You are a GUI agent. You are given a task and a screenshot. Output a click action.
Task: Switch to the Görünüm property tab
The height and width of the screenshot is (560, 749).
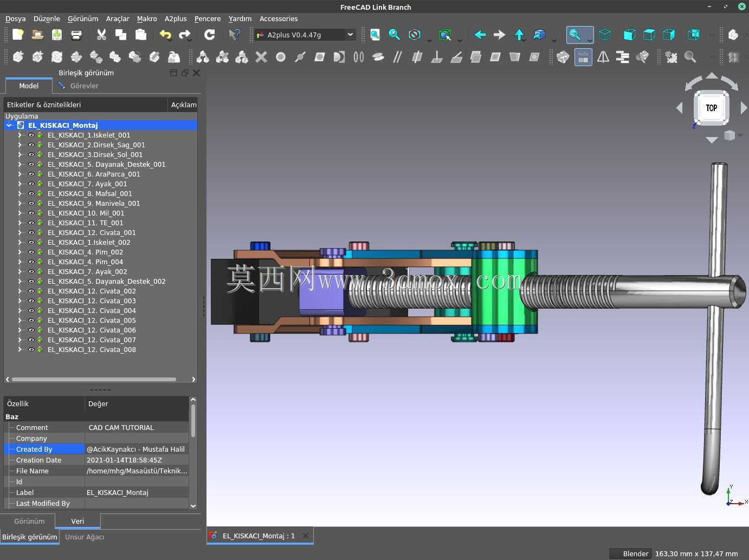tap(29, 522)
